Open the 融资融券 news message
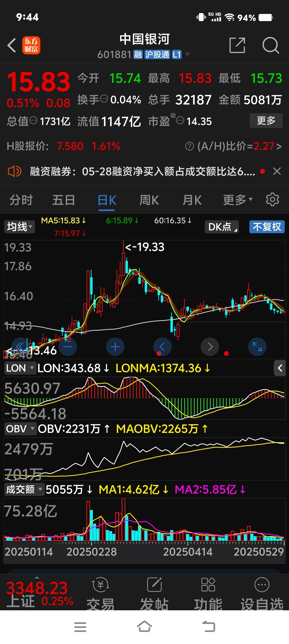The height and width of the screenshot is (644, 289). click(x=142, y=171)
